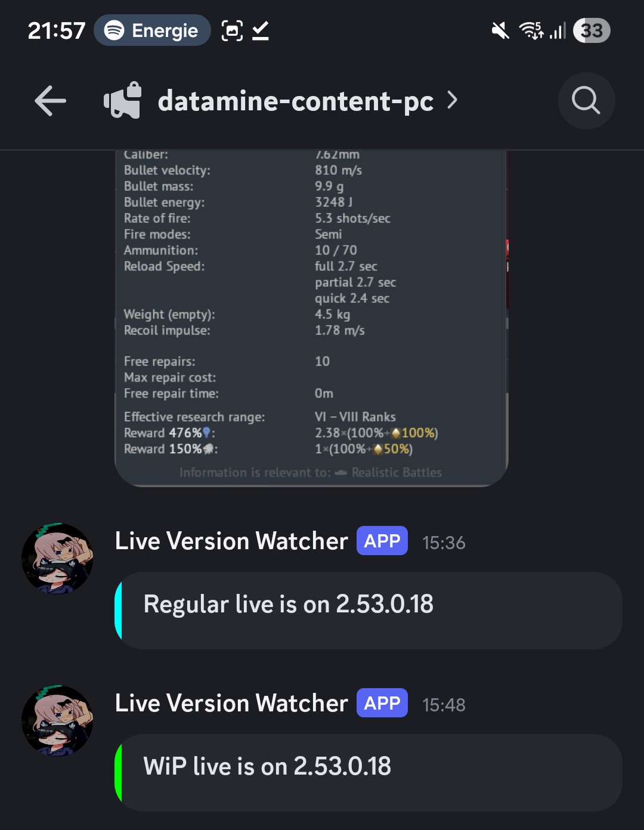The height and width of the screenshot is (830, 644).
Task: Open first Live Version Watcher avatar
Action: pyautogui.click(x=57, y=559)
